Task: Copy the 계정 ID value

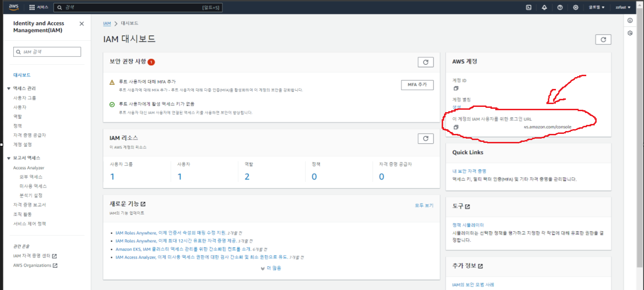Action: [x=456, y=88]
